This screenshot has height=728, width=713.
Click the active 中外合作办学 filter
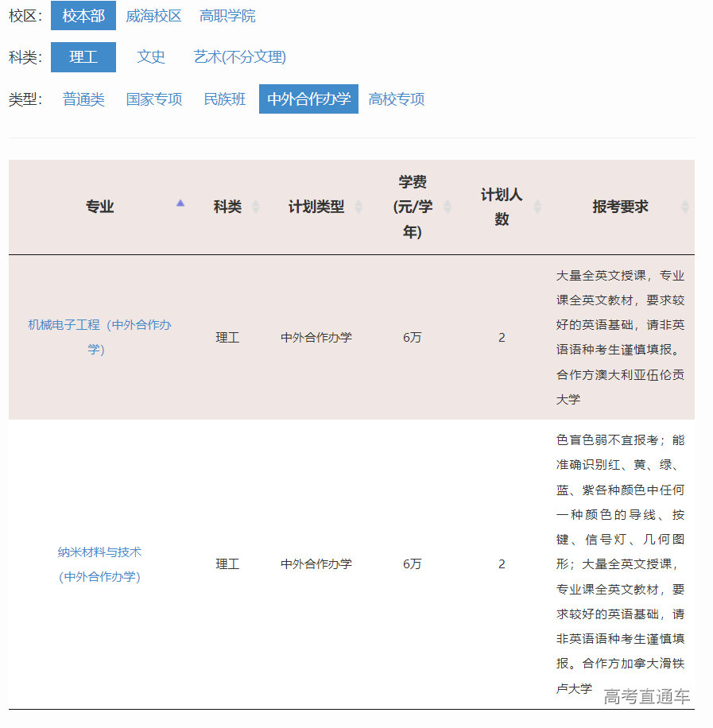coord(308,99)
